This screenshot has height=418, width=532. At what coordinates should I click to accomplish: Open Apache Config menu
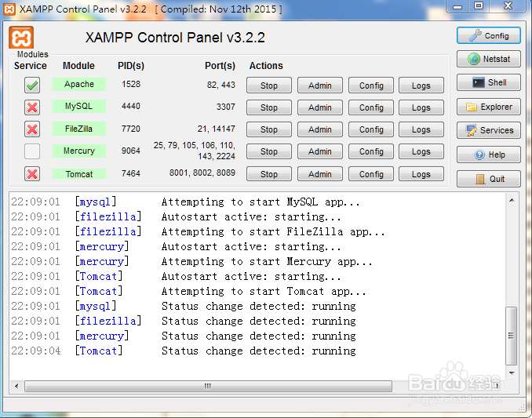coord(371,85)
